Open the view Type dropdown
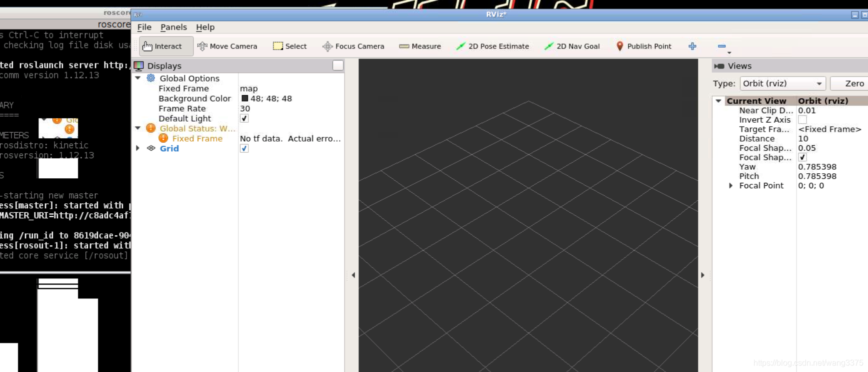The width and height of the screenshot is (868, 372). click(x=782, y=84)
